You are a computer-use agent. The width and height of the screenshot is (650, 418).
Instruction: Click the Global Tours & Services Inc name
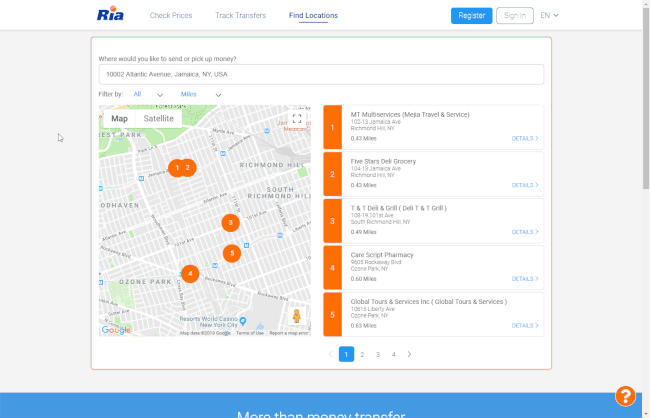[x=429, y=302]
